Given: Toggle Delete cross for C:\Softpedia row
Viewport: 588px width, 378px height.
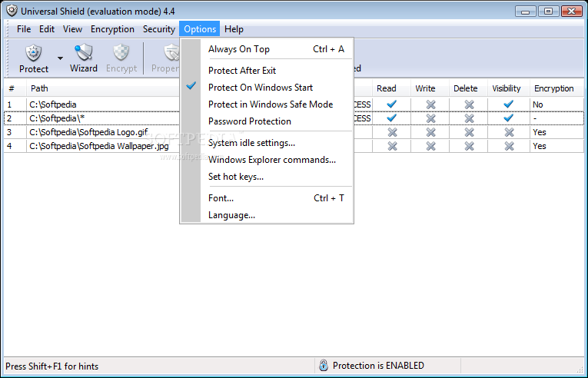Looking at the screenshot, I should [469, 104].
